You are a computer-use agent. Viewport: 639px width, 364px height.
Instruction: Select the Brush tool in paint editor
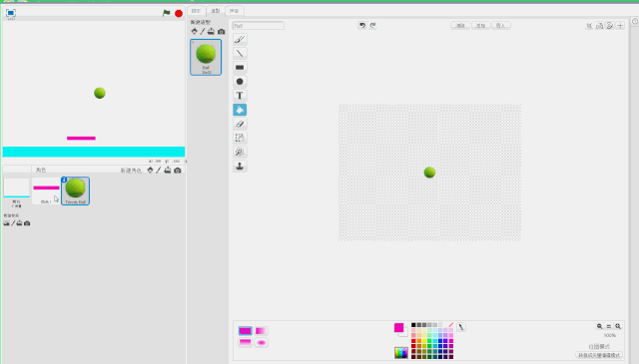[240, 39]
